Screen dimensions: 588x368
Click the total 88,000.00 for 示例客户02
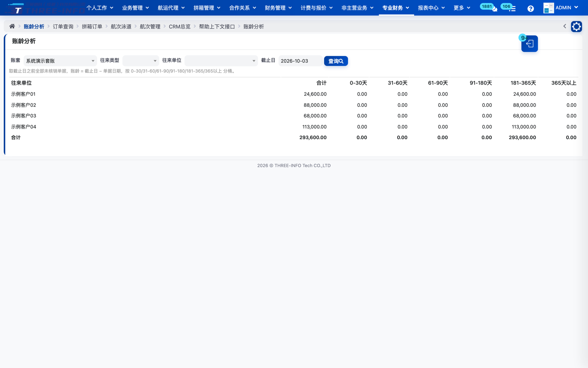315,105
